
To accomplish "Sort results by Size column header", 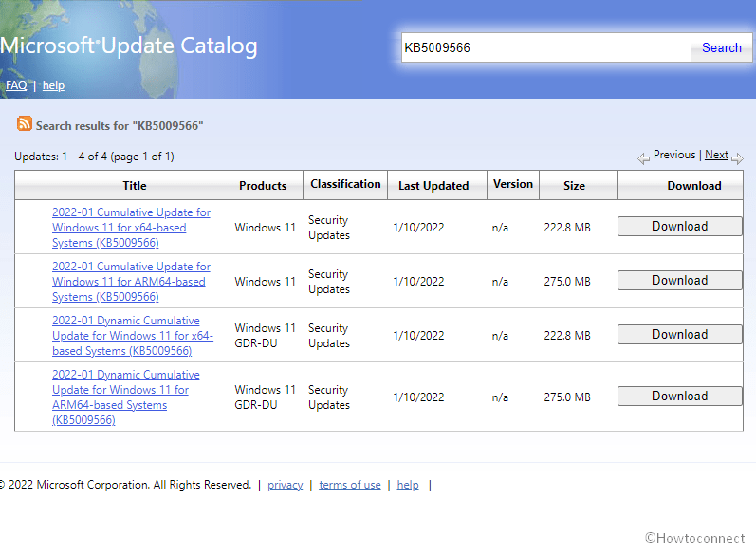I will tap(574, 186).
